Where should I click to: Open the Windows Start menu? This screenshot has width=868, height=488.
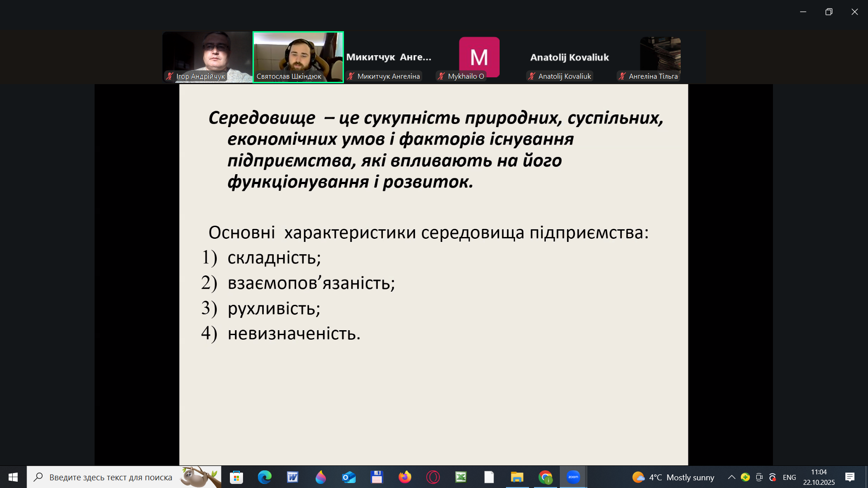click(x=13, y=477)
